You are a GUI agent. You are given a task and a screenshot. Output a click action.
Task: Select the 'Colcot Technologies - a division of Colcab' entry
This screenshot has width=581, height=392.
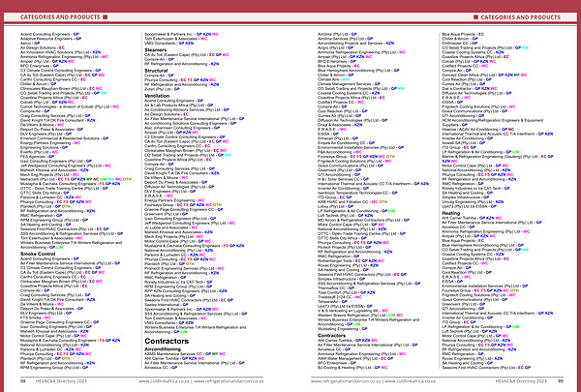pos(70,106)
